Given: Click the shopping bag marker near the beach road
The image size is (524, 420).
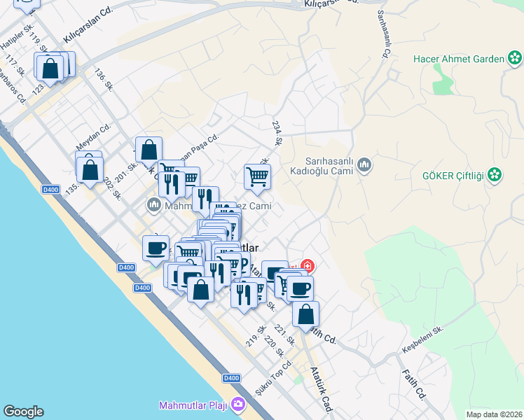Looking at the screenshot, I should click(x=200, y=290).
